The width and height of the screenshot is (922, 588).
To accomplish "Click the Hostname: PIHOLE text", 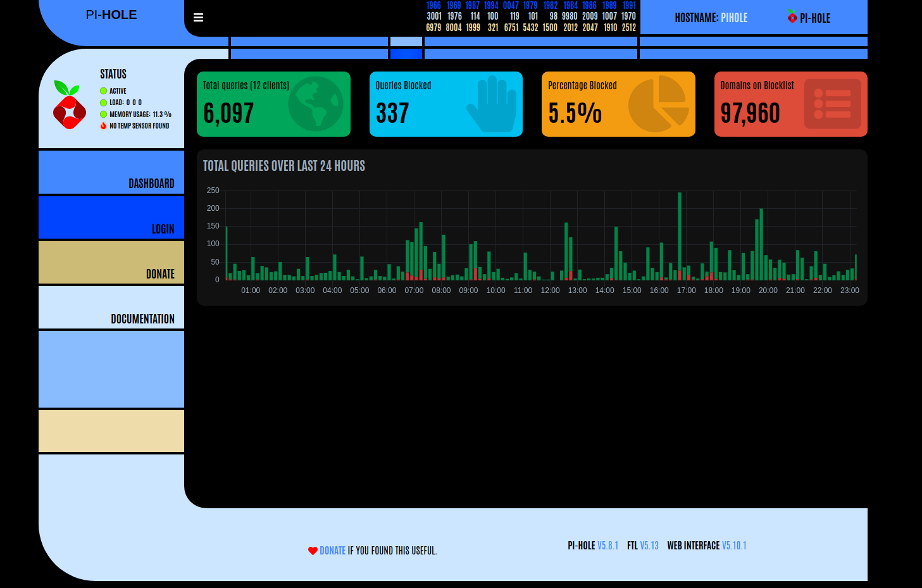I will click(x=711, y=18).
